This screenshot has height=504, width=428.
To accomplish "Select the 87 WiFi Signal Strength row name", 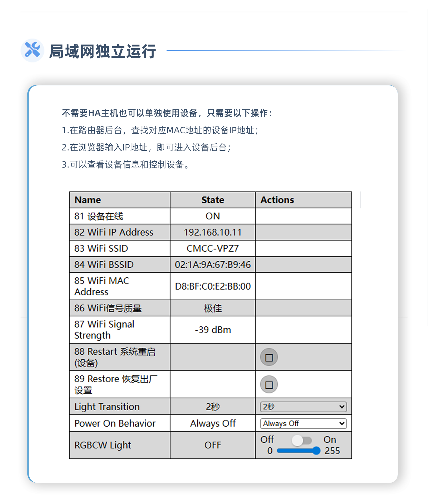I will point(104,330).
